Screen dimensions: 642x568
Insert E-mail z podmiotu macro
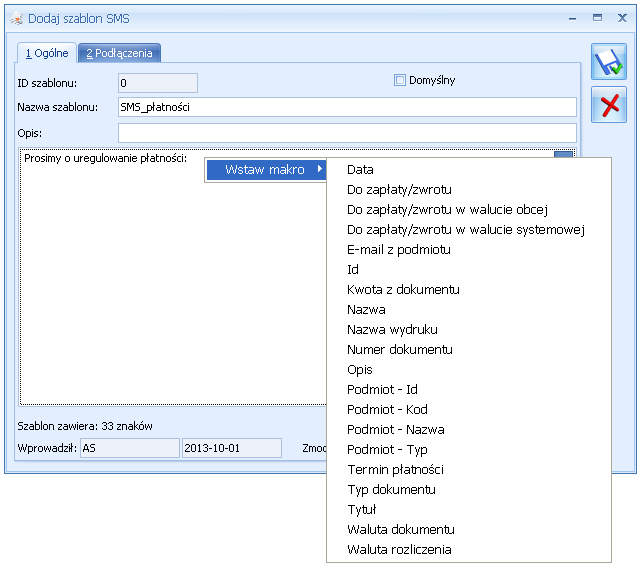[x=469, y=250]
